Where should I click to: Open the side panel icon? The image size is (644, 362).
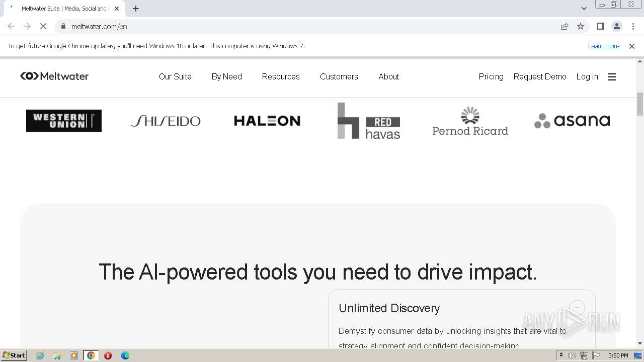point(600,26)
